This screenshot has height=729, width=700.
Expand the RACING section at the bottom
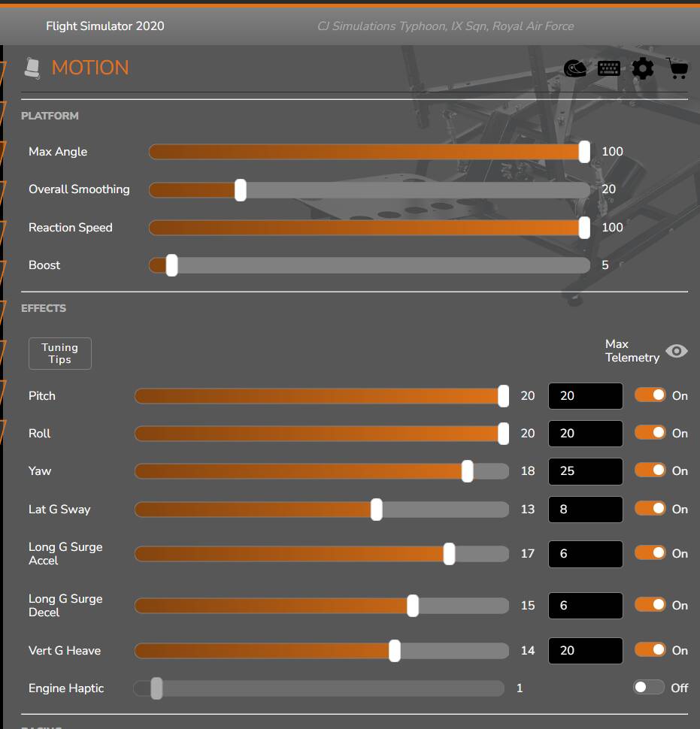coord(41,726)
